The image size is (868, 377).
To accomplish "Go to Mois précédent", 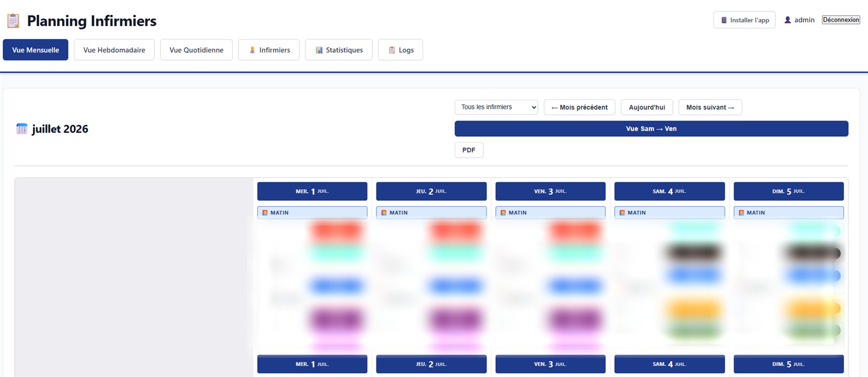I will (579, 107).
